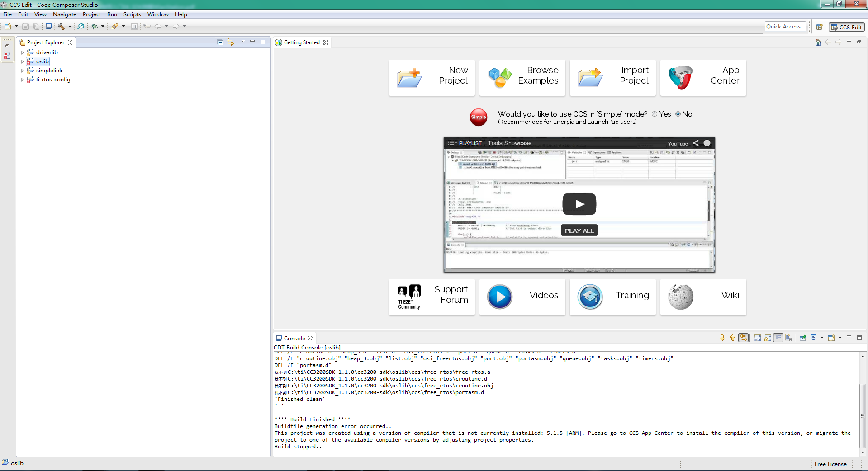Screen dimensions: 868x471
Task: Click the Forward arrow toolbar icon
Action: 176,26
